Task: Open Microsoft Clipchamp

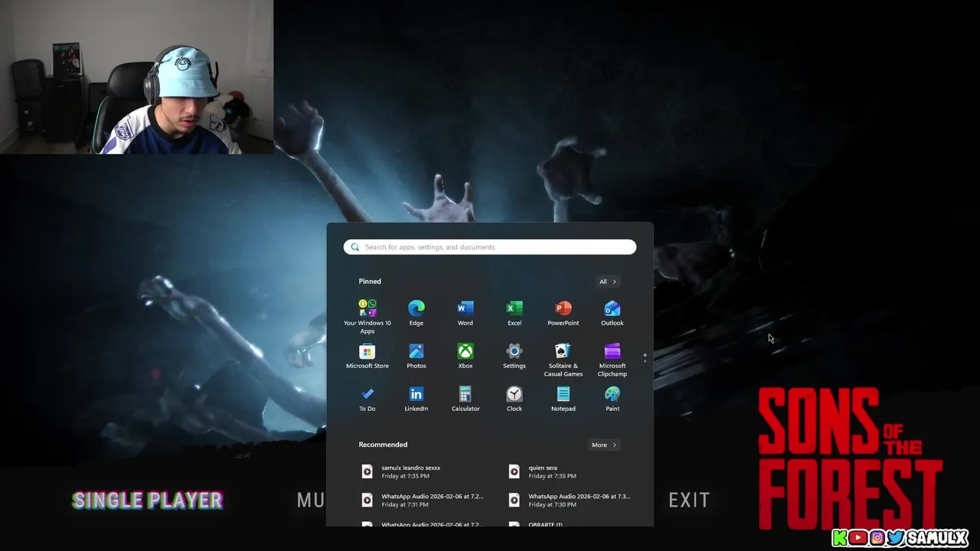Action: [x=612, y=360]
